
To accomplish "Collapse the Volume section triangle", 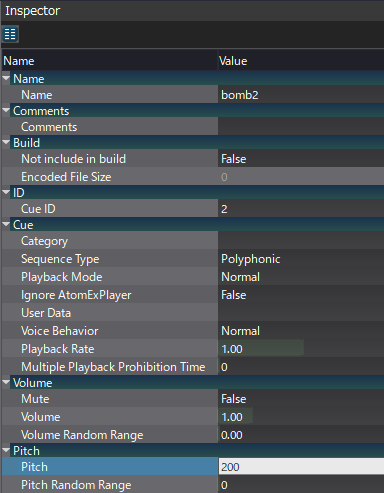I will [x=6, y=383].
